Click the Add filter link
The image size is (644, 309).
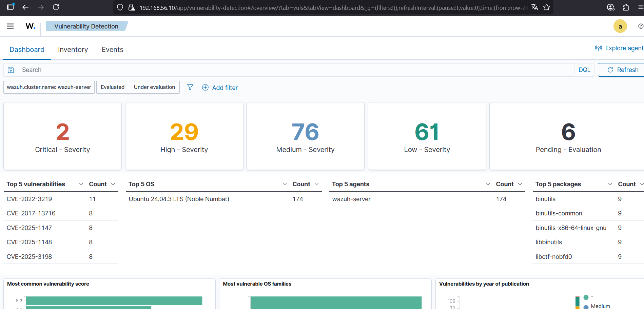(x=220, y=88)
